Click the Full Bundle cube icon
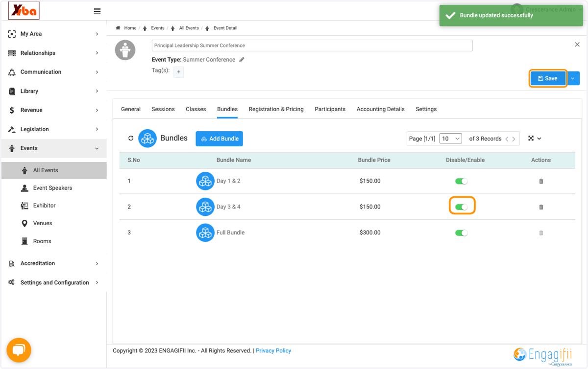Screen dimensions: 588x369 pos(205,232)
